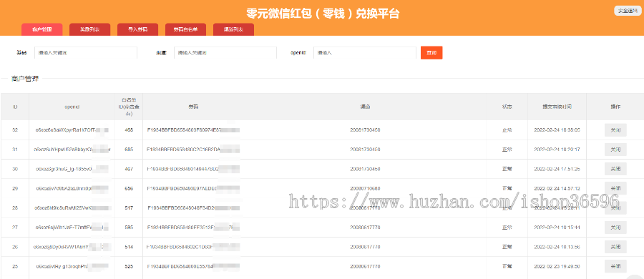Screen dimensions: 644x279
Task: Click the 安全退出 logout button
Action: pyautogui.click(x=627, y=11)
